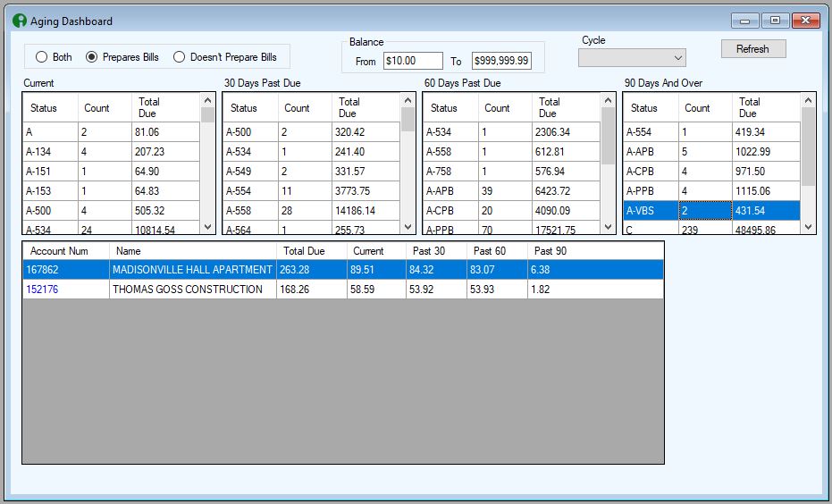This screenshot has height=504, width=832.
Task: Click down arrow of 90 Days And Over scrollbar
Action: tap(808, 227)
